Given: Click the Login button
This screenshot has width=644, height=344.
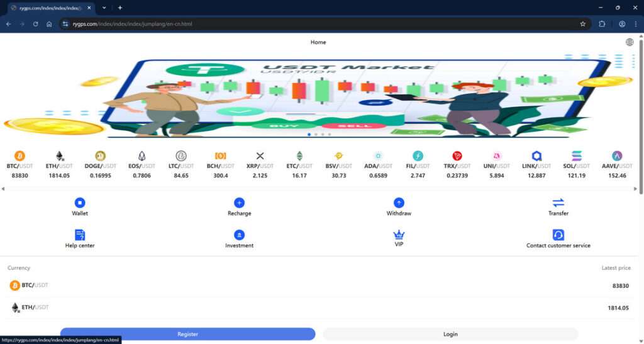Looking at the screenshot, I should (x=450, y=334).
